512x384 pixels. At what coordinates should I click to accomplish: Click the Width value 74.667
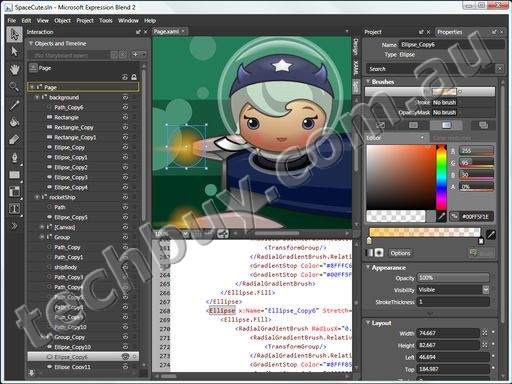click(x=448, y=333)
